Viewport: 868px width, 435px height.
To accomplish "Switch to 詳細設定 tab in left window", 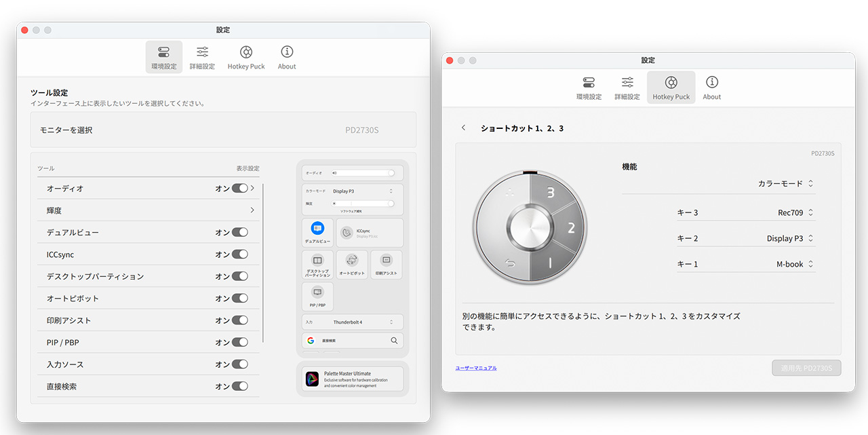I will coord(202,58).
